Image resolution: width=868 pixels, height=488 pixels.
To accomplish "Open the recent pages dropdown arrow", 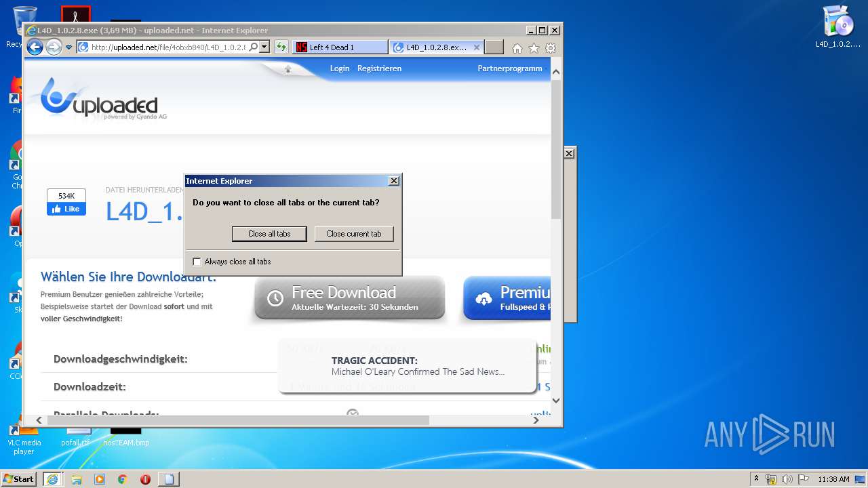I will (x=68, y=47).
